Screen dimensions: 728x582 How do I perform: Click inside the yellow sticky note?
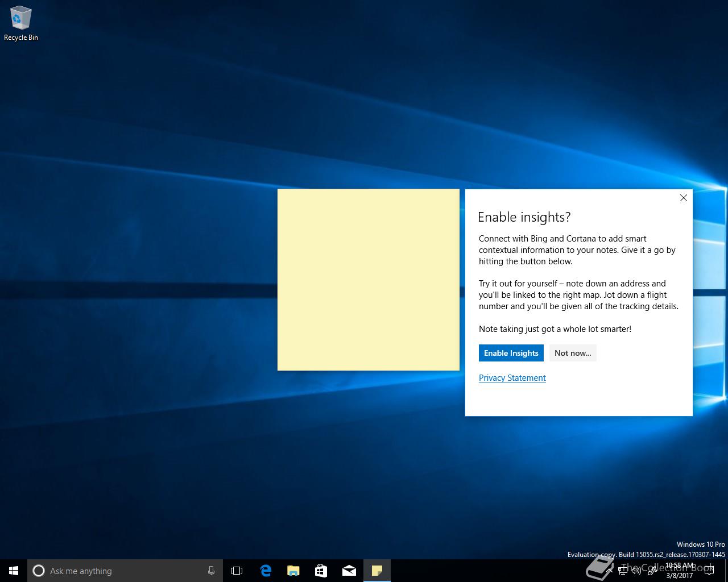[369, 280]
